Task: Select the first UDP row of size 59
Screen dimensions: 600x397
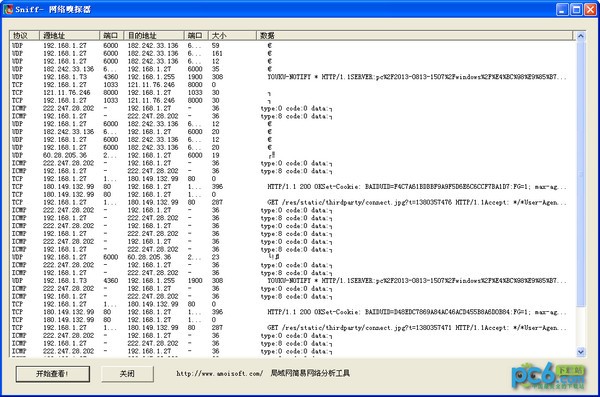Action: point(293,46)
